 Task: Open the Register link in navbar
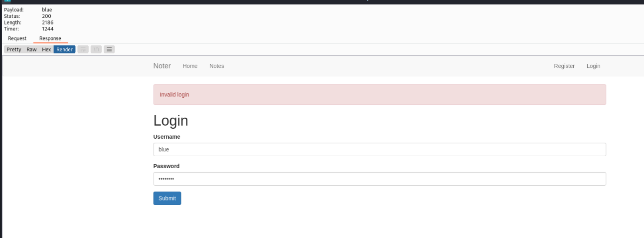564,66
